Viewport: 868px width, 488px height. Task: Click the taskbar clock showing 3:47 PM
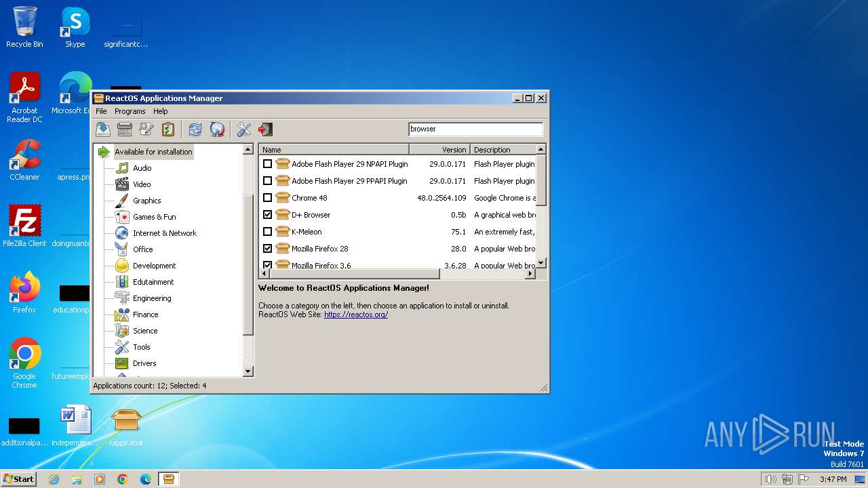(833, 479)
